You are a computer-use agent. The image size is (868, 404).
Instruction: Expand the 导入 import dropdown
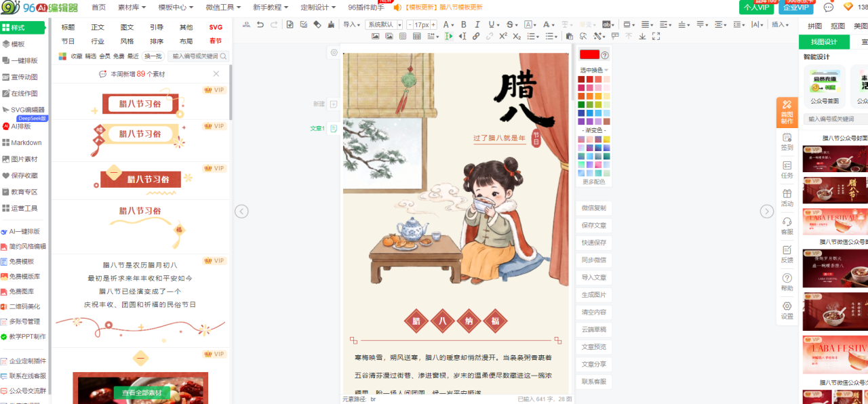(351, 25)
